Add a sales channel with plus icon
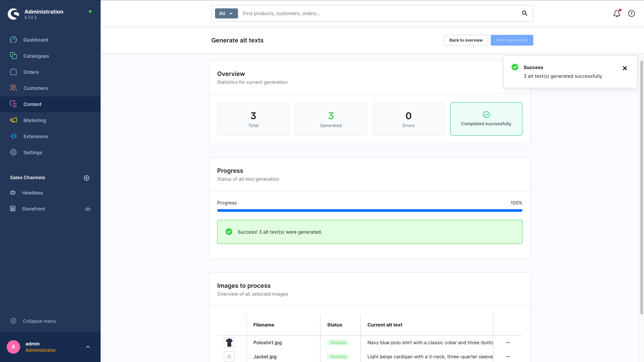 click(87, 178)
